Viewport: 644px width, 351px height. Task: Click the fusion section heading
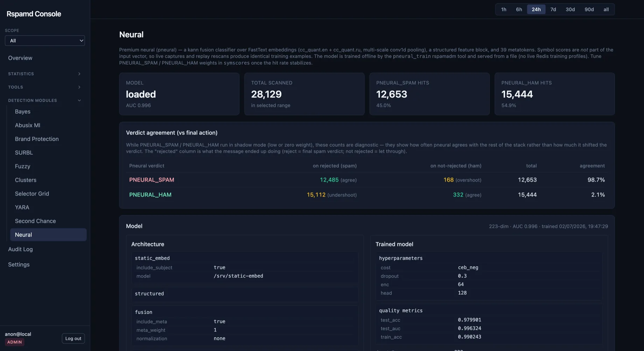pyautogui.click(x=144, y=312)
